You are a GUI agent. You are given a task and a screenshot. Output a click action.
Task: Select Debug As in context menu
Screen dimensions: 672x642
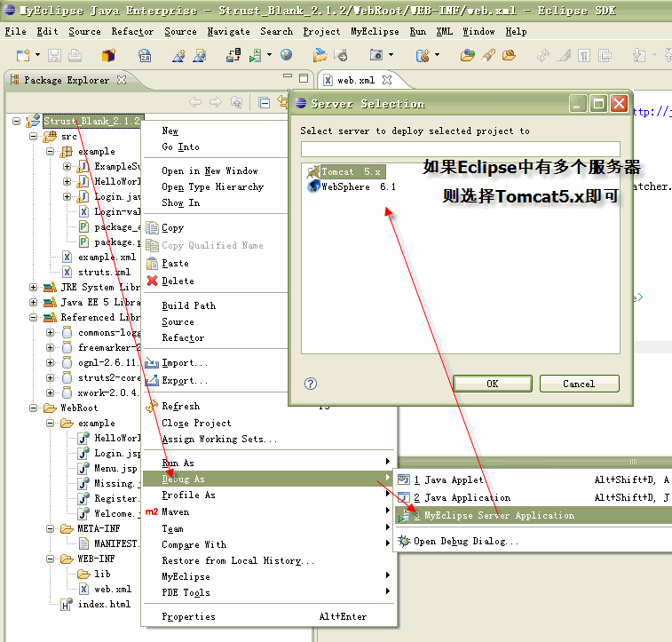point(268,479)
